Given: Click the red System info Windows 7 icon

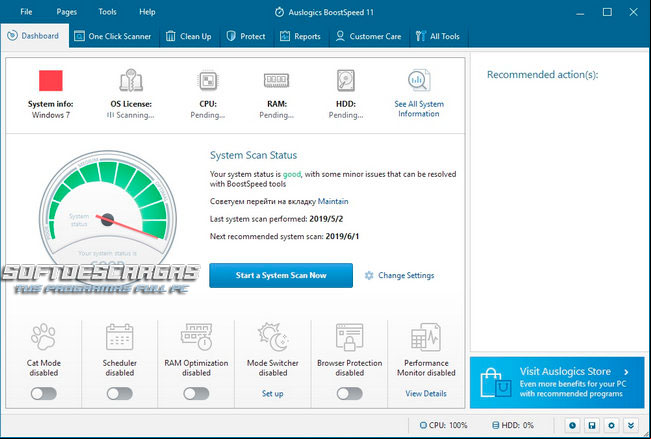Looking at the screenshot, I should (x=51, y=81).
